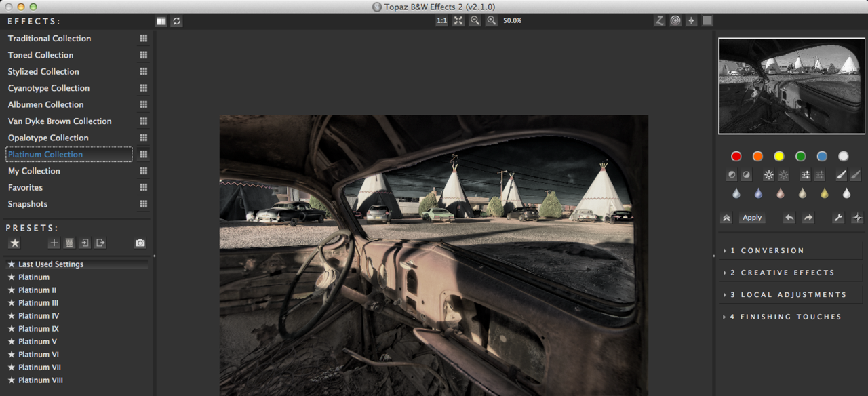
Task: Apply the yellow color filter
Action: pyautogui.click(x=779, y=156)
